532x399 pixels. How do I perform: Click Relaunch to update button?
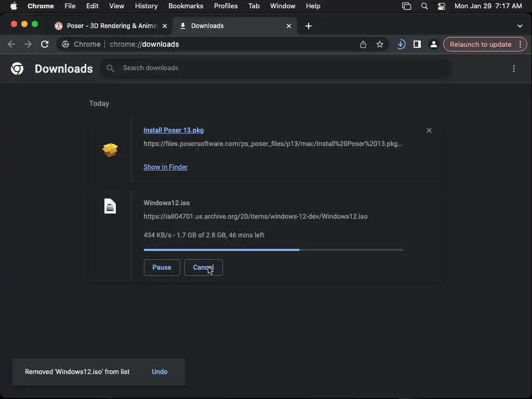481,45
